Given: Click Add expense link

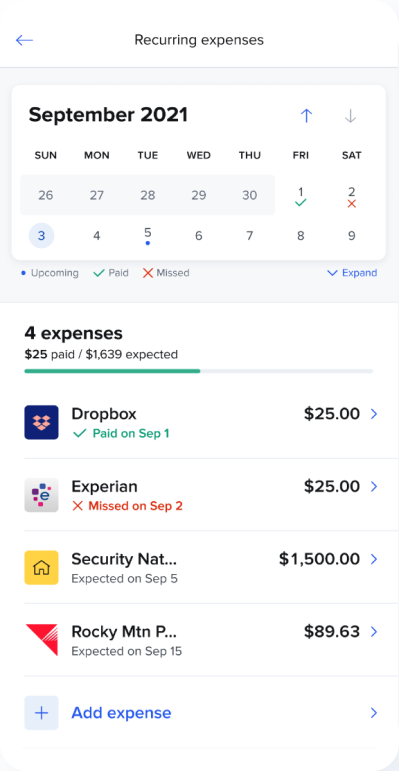Looking at the screenshot, I should pos(122,713).
